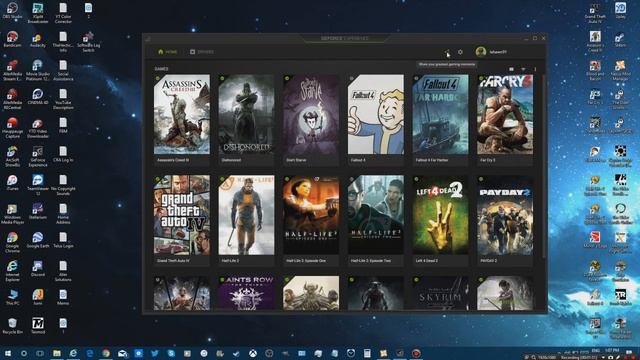Open the user account avatar
The image size is (640, 360).
[x=480, y=52]
